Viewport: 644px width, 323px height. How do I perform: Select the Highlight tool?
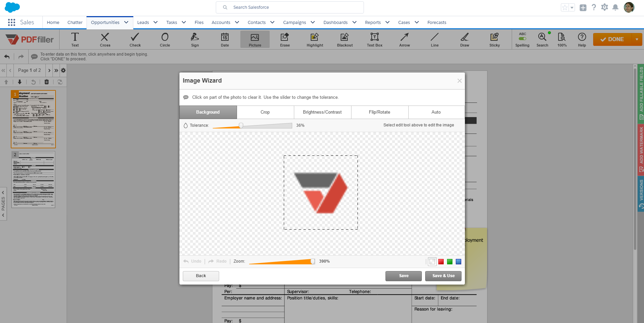point(315,39)
